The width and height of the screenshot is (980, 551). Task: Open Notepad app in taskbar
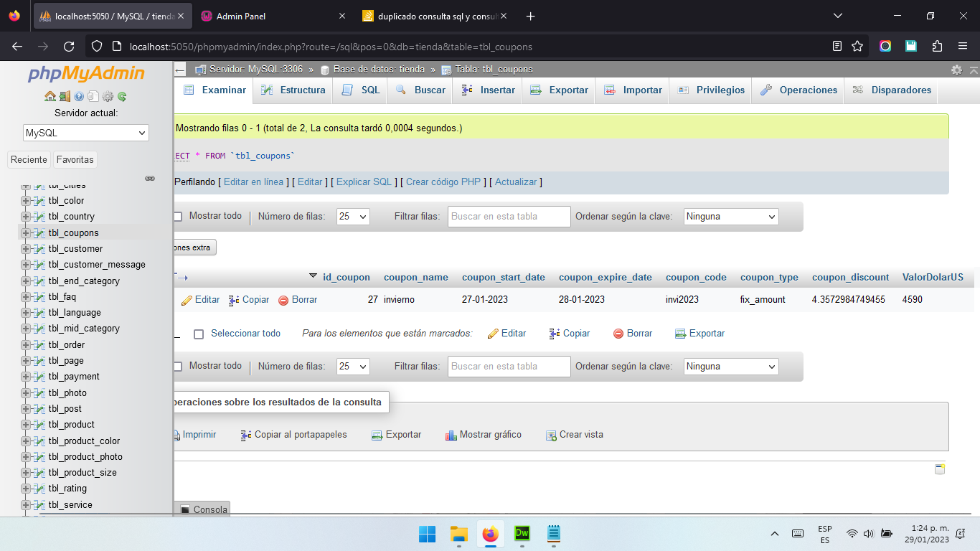(553, 534)
